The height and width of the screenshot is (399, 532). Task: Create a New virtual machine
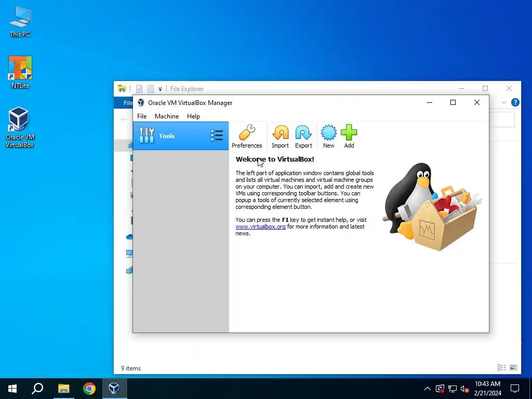(x=328, y=137)
